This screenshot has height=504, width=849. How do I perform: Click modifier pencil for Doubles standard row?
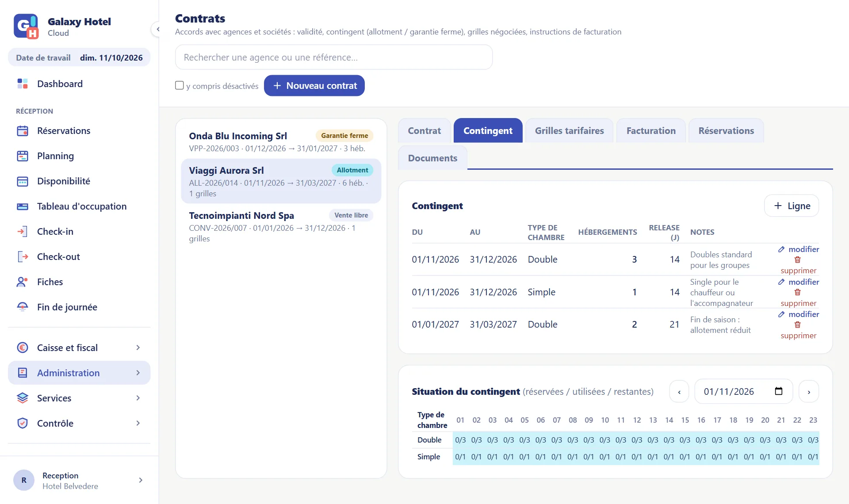coord(781,249)
